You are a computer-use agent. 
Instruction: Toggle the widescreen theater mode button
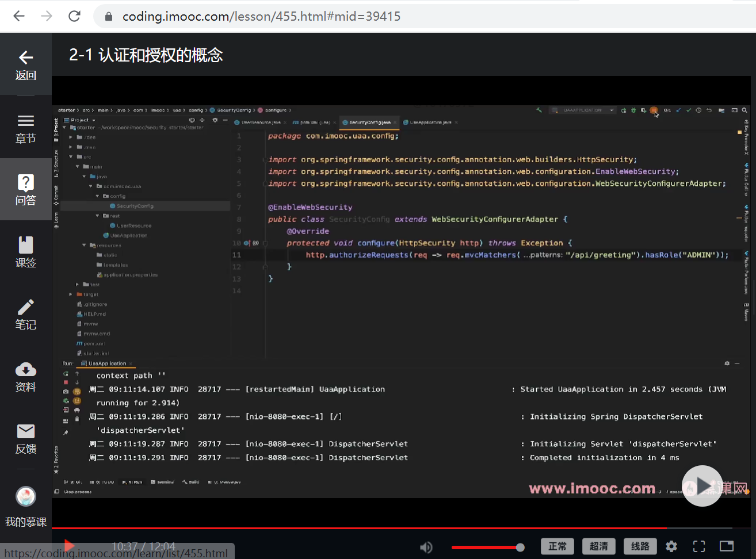pos(727,546)
